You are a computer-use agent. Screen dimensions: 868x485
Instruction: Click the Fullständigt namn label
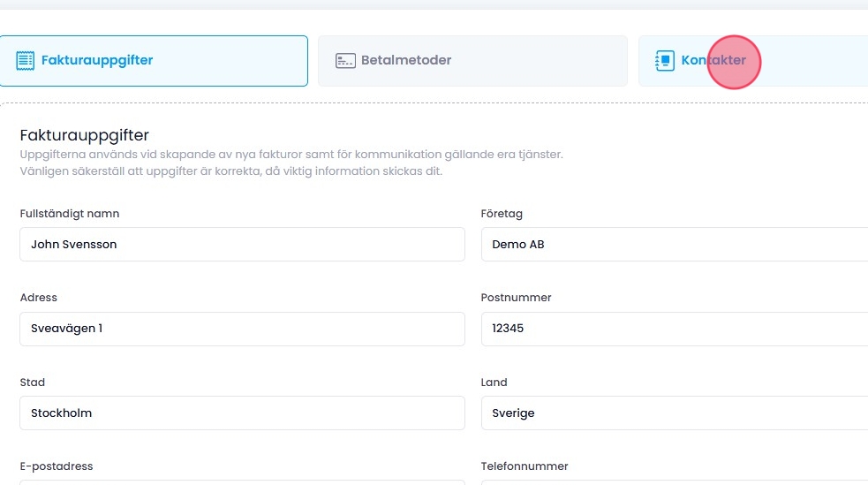(x=70, y=214)
